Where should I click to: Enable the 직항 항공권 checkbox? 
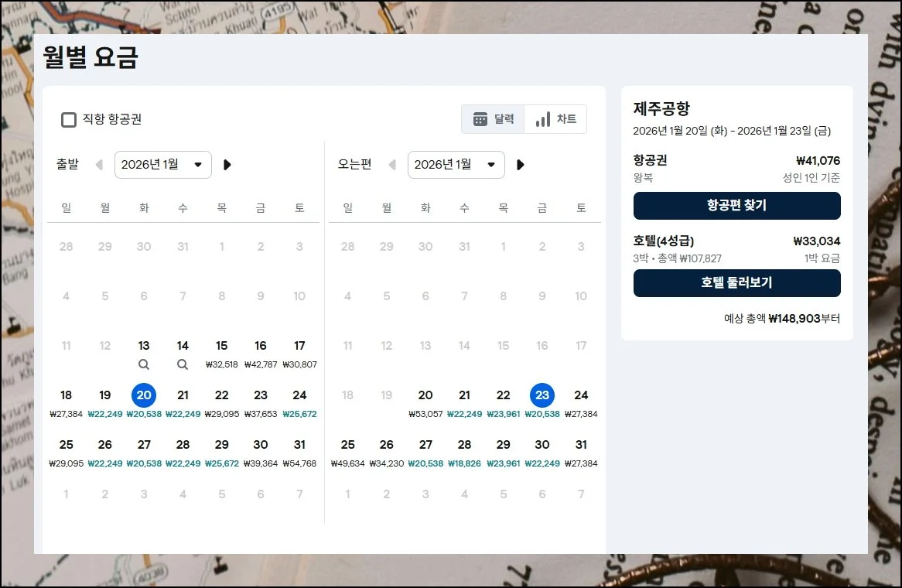click(x=69, y=119)
